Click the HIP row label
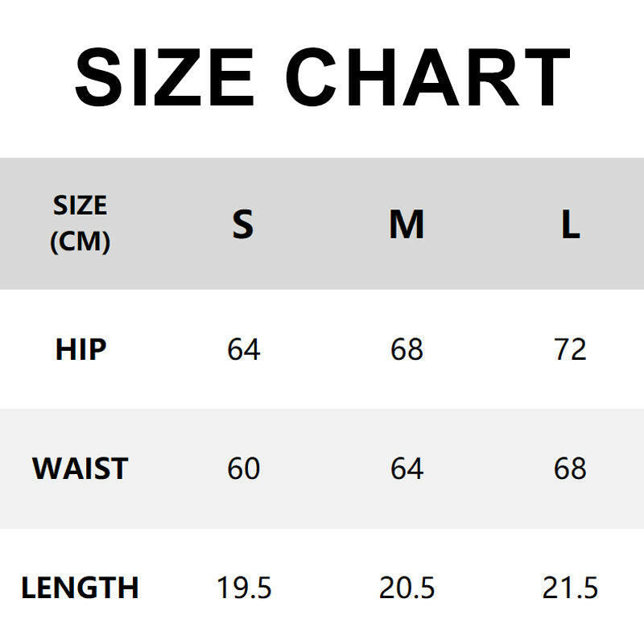644x644 pixels. click(80, 350)
